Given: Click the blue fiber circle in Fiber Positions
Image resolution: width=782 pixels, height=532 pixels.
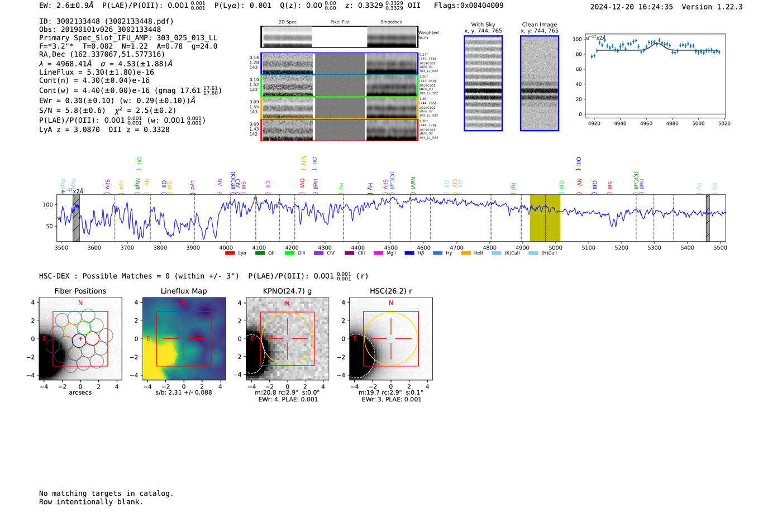Looking at the screenshot, I should click(79, 340).
